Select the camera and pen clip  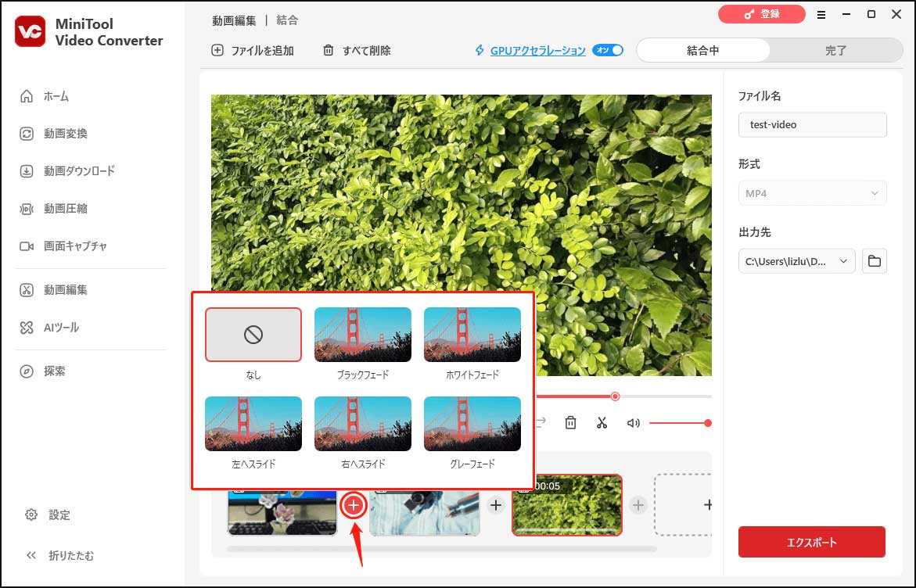click(425, 513)
